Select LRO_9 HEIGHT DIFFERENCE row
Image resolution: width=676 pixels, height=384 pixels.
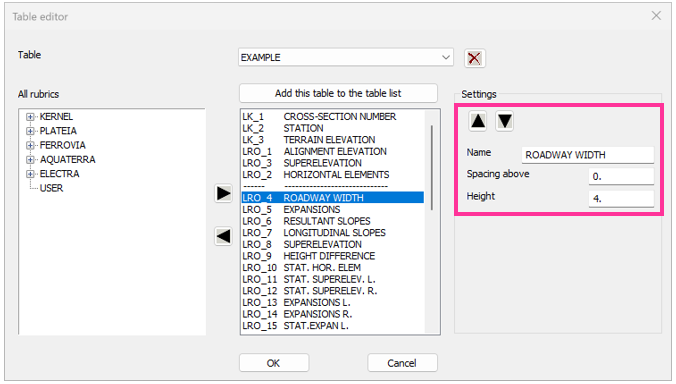[x=332, y=256]
